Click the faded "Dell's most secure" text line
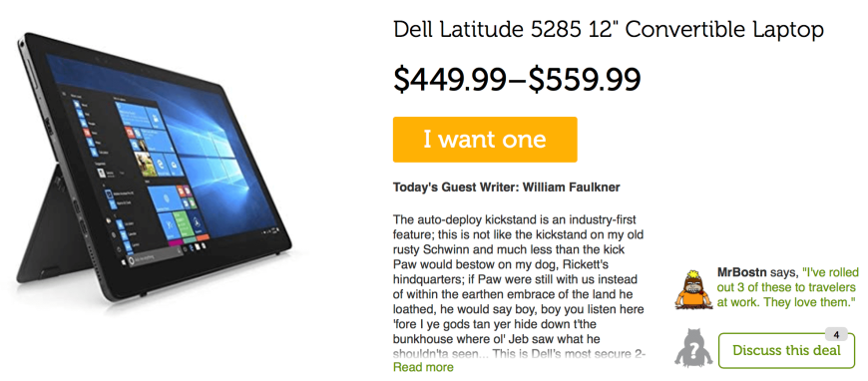 519,353
